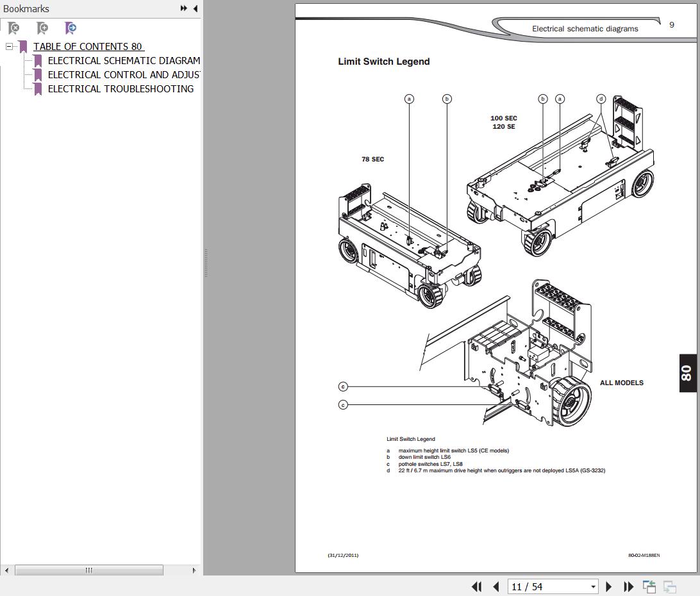Click bookmarks panel left scroll arrow
Screen dimensions: 700x596
tap(6, 570)
